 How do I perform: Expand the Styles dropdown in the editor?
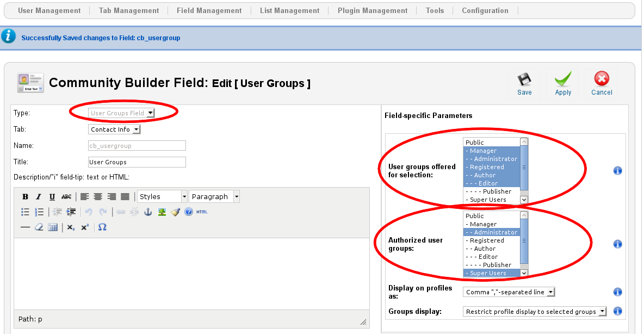pos(162,197)
